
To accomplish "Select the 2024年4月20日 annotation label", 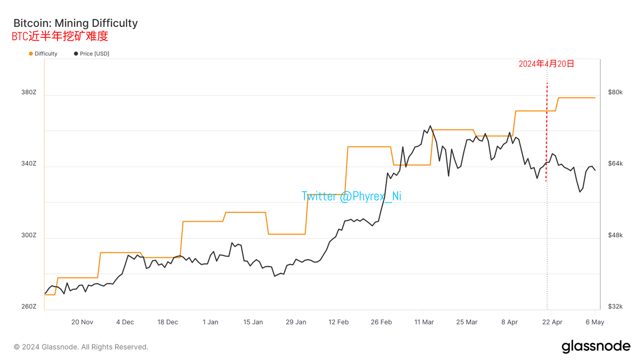I will pyautogui.click(x=546, y=63).
